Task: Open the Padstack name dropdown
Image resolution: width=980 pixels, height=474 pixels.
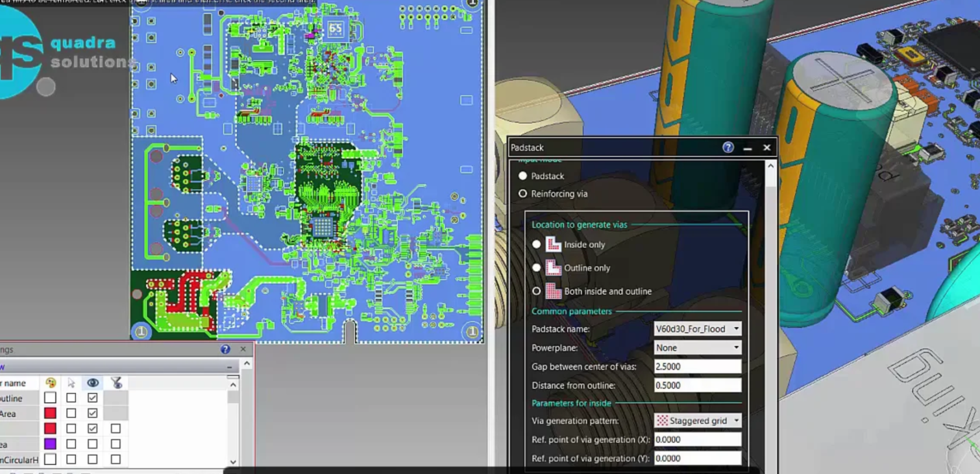Action: 735,329
